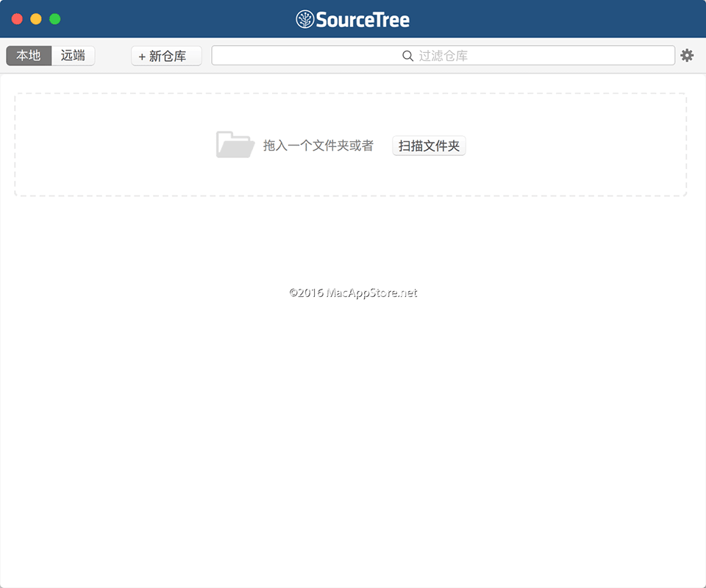
Task: Switch to the 本地 tab
Action: (29, 56)
